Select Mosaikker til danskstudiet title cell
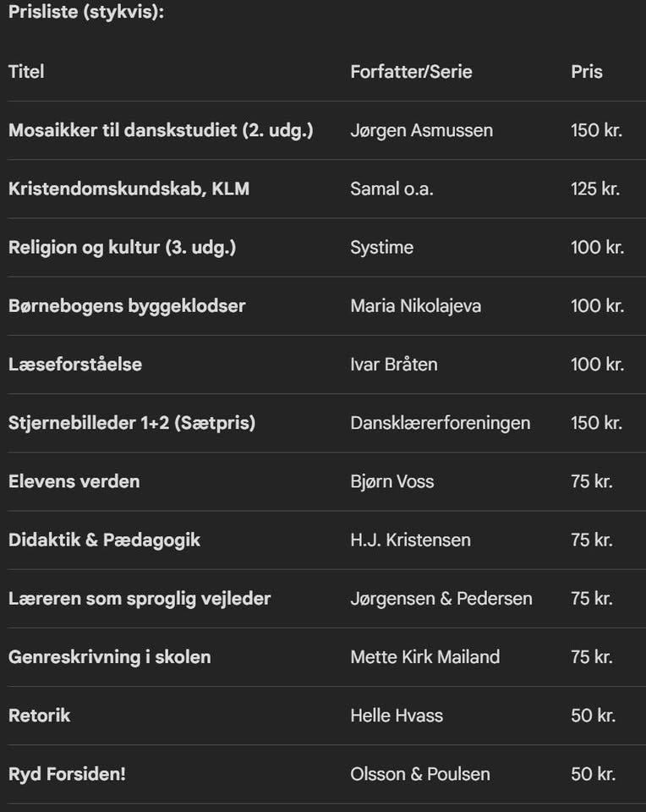The width and height of the screenshot is (646, 812). tap(161, 130)
